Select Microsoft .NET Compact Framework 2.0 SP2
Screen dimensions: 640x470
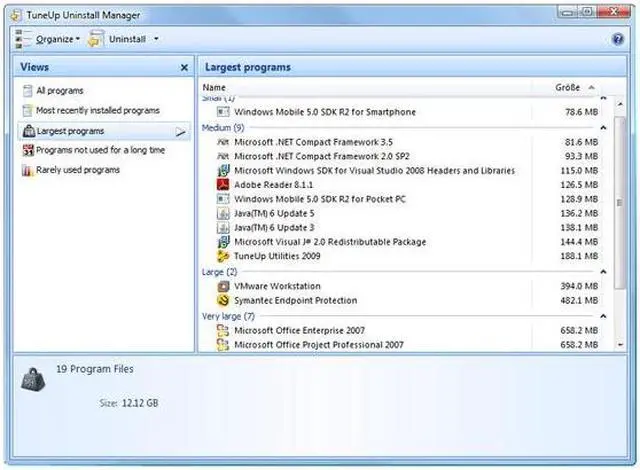click(322, 156)
